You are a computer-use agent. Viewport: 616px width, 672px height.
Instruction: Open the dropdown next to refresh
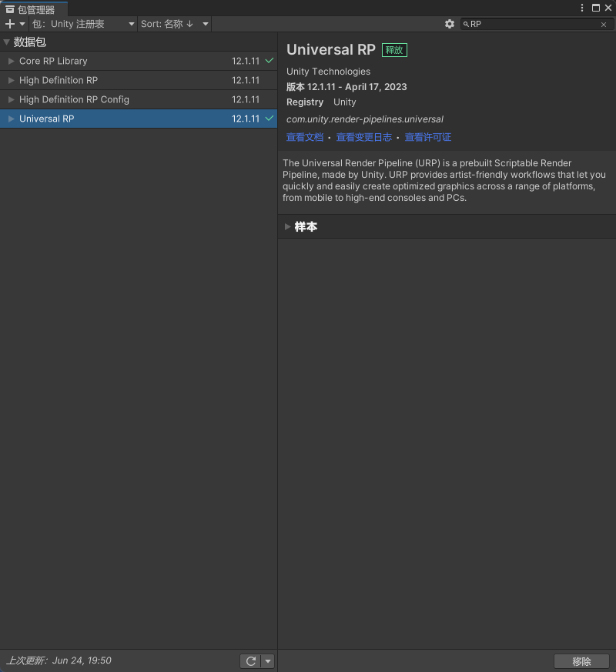[268, 661]
